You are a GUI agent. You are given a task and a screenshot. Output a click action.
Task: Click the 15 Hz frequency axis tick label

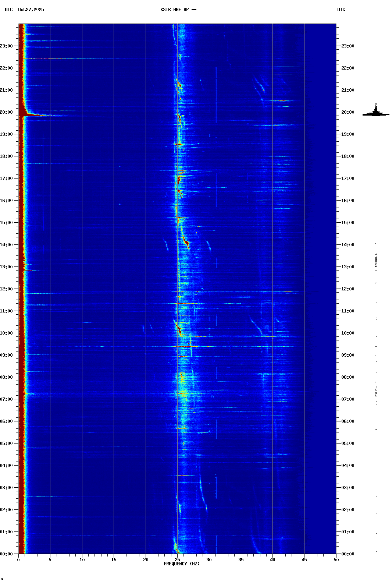pyautogui.click(x=114, y=560)
